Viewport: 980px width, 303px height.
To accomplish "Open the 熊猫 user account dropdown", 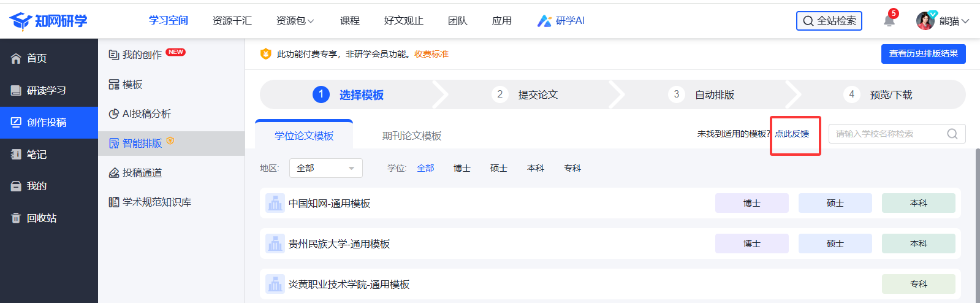I will 954,21.
